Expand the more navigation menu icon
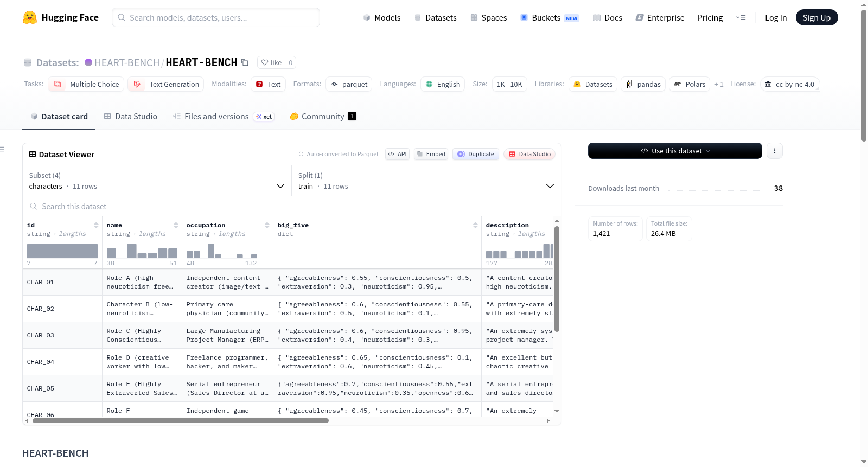The image size is (868, 467). [x=741, y=17]
